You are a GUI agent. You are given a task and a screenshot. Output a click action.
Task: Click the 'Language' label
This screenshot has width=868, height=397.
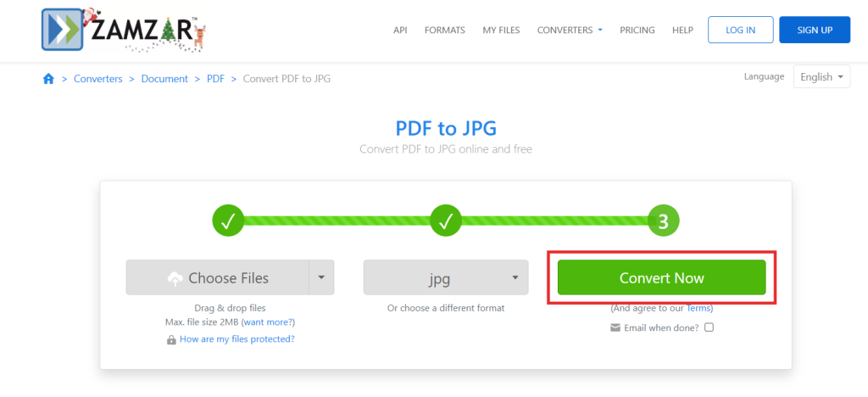(764, 76)
